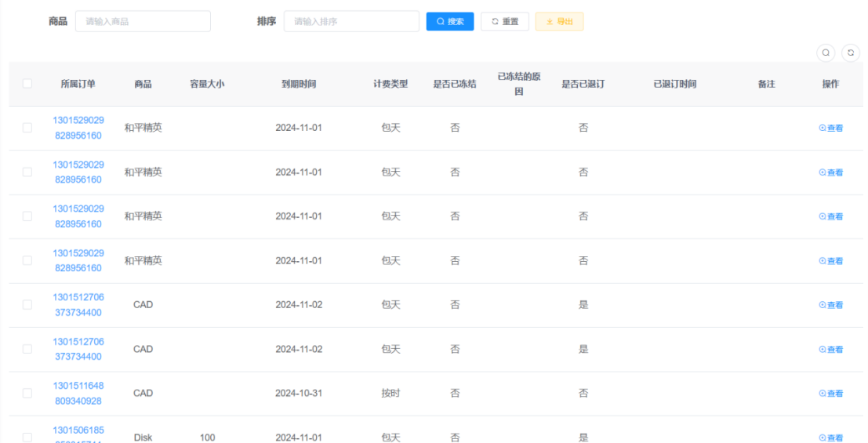Open order link 1301511648809340928
This screenshot has width=868, height=443.
tap(78, 393)
